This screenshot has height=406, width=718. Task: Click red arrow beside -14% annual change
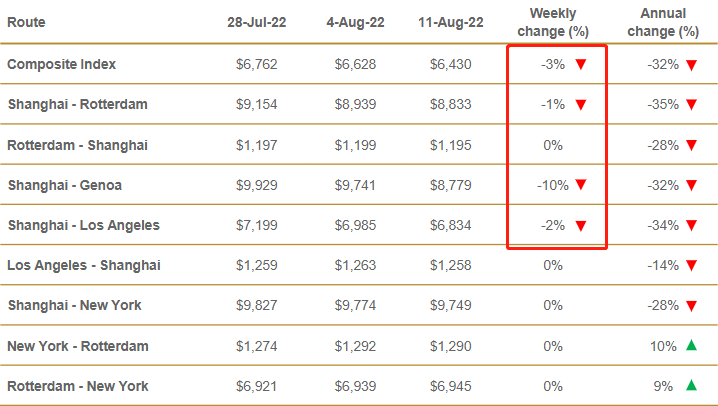coord(690,266)
